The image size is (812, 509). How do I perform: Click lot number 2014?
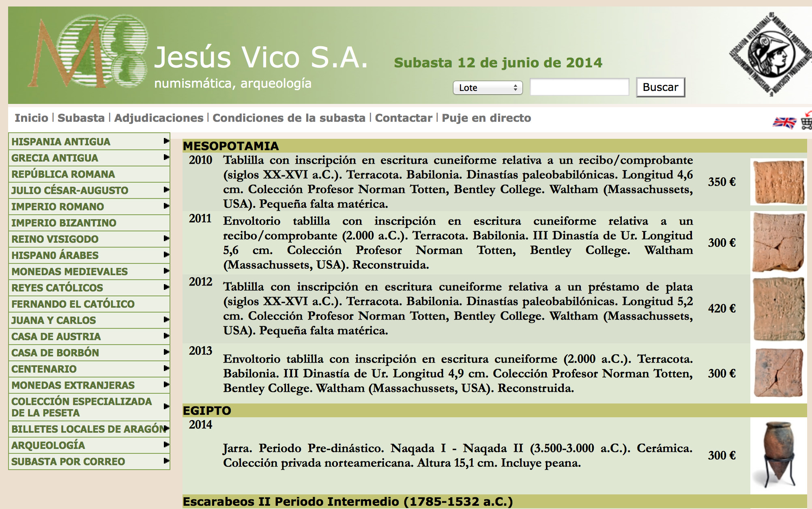[200, 425]
